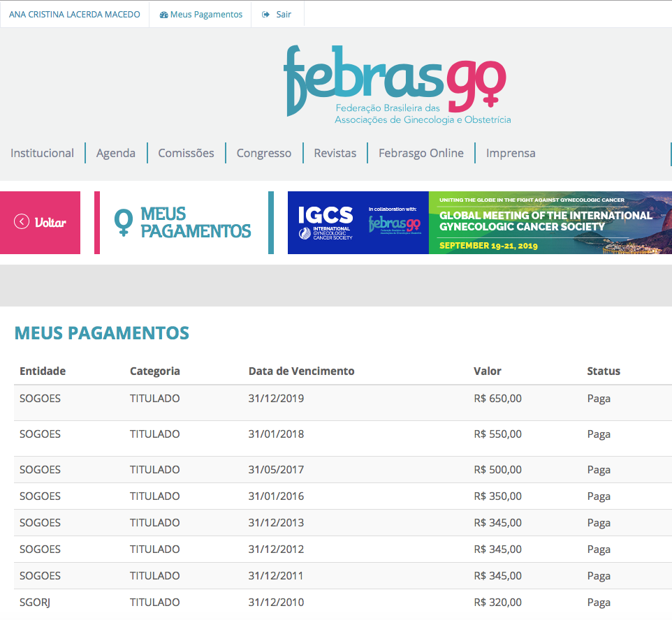Click the Sair logout arrow icon

[x=266, y=15]
